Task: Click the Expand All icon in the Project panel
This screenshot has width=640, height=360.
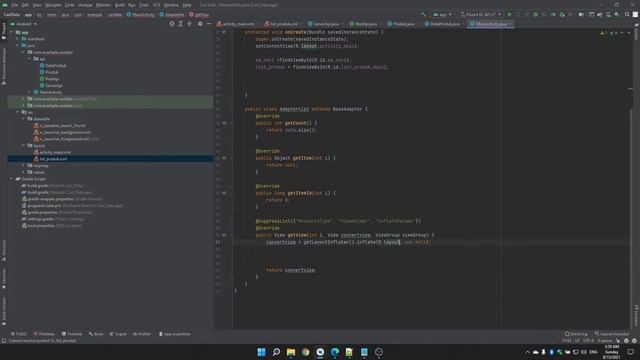Action: pyautogui.click(x=180, y=24)
